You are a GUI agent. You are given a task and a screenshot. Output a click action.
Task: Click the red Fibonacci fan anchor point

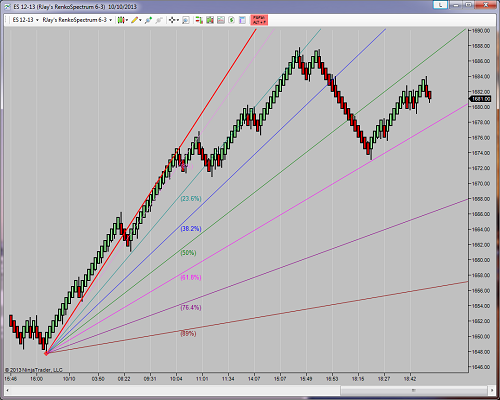pos(46,353)
